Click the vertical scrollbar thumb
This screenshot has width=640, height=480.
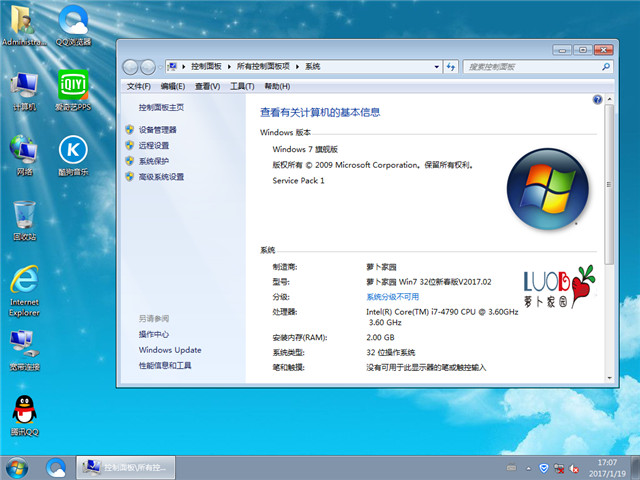coord(609,184)
